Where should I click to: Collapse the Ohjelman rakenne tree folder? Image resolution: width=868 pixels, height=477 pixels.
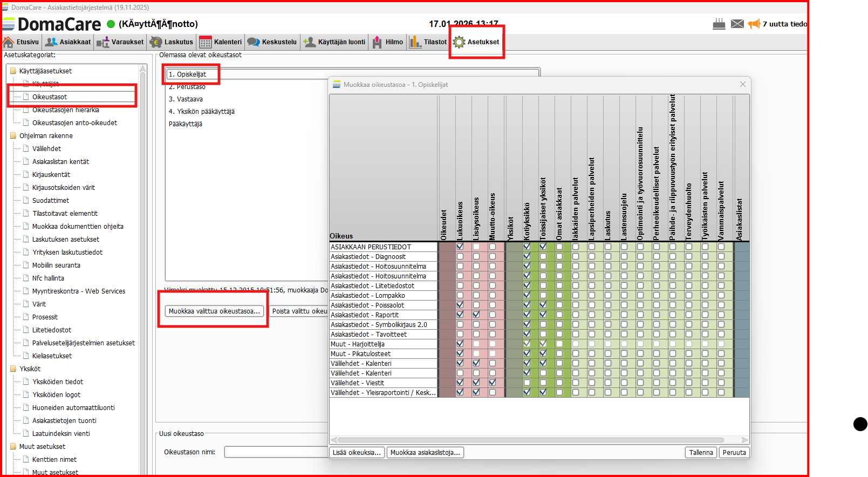(x=13, y=136)
